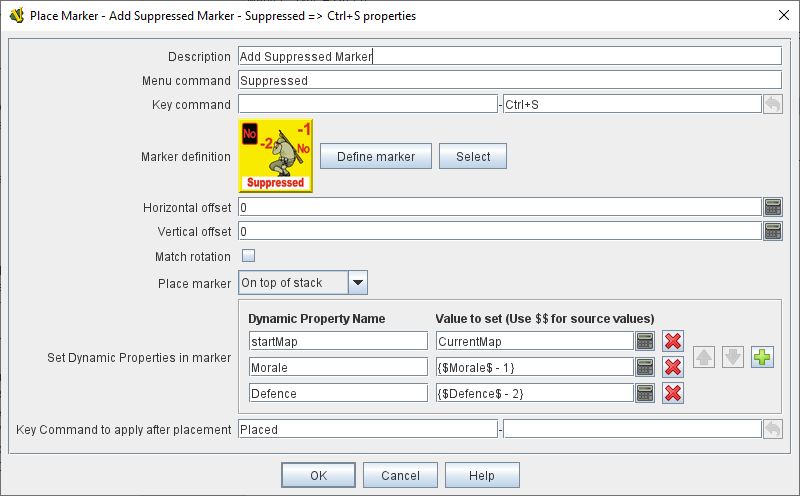Open calculator for Vertical offset field

(772, 231)
